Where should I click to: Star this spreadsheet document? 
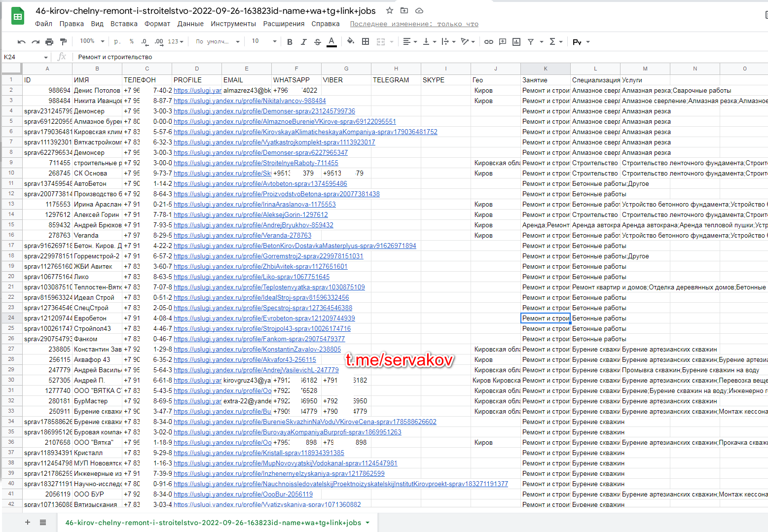pyautogui.click(x=390, y=10)
